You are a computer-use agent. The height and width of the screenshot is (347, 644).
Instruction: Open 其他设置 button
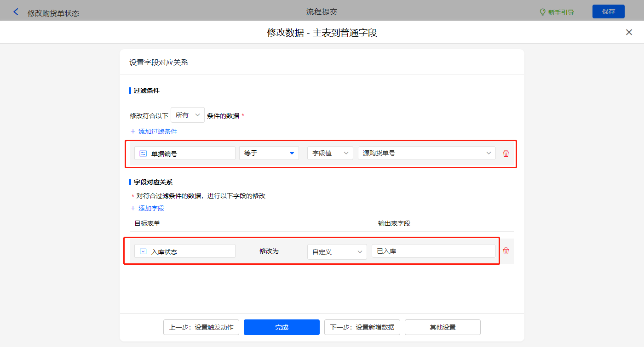[443, 327]
